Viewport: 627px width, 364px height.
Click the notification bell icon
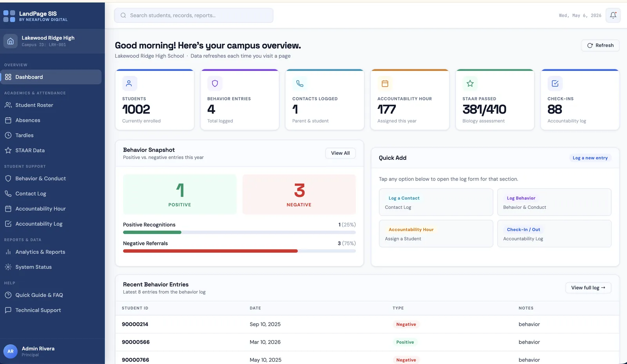click(613, 15)
